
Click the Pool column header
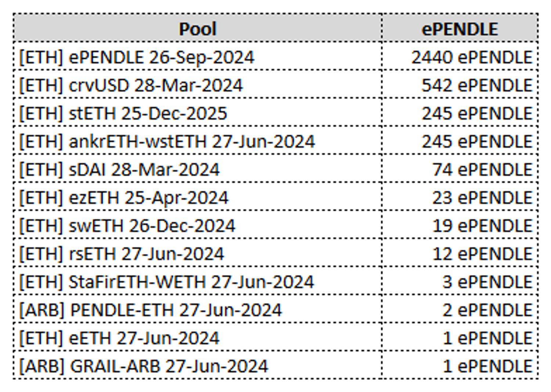point(198,29)
